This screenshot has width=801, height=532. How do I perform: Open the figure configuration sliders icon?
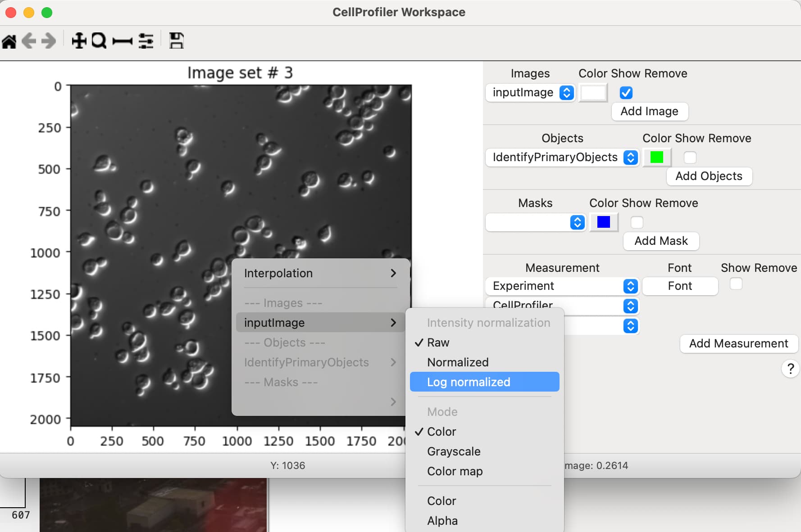146,40
